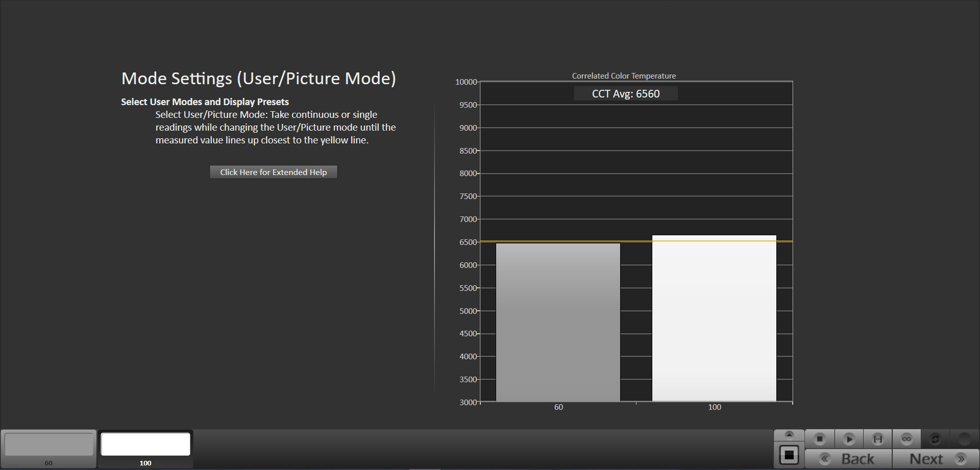Click the 10000 axis label
The width and height of the screenshot is (980, 470).
tap(465, 82)
